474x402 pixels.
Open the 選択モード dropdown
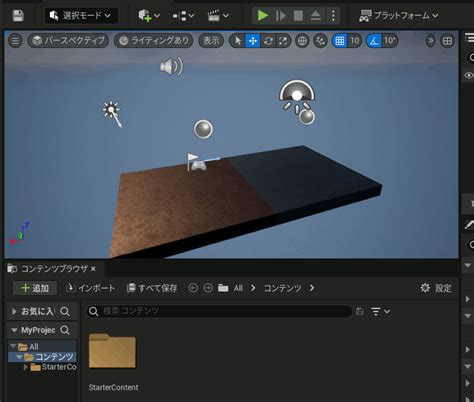tap(81, 15)
